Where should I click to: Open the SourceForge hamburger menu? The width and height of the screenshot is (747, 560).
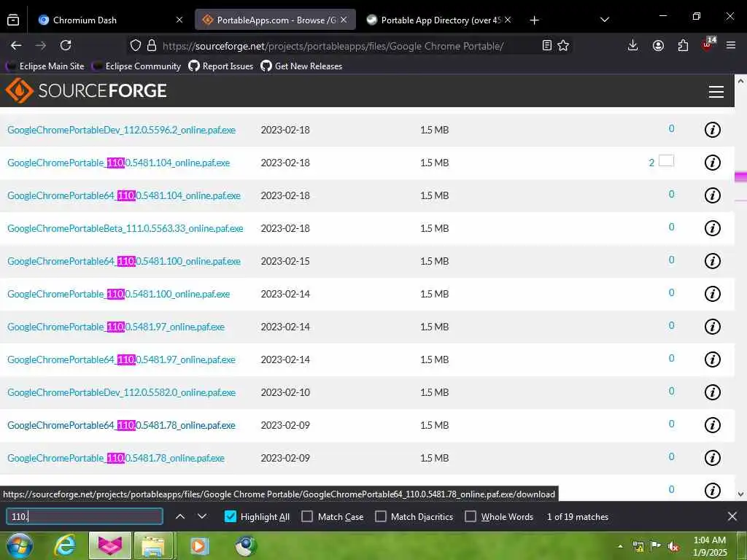coord(716,91)
